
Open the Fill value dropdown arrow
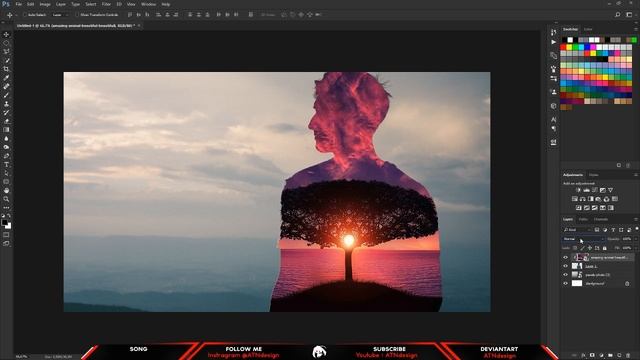tap(636, 248)
